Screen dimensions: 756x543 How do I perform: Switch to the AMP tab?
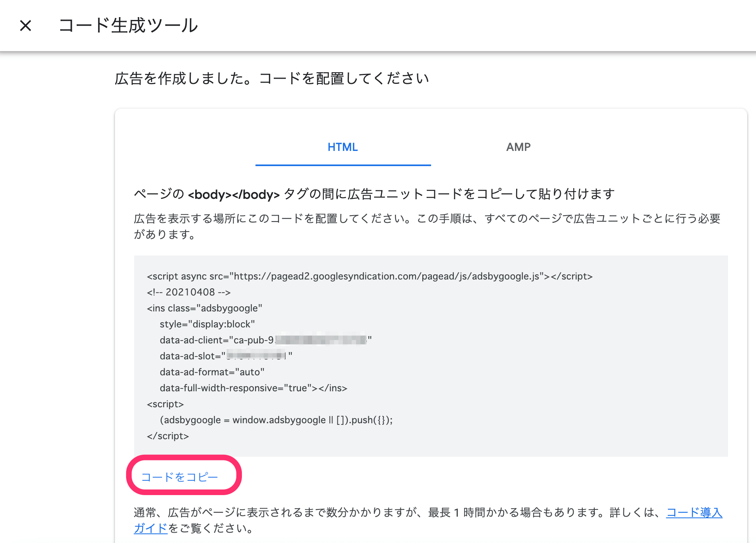(x=518, y=147)
